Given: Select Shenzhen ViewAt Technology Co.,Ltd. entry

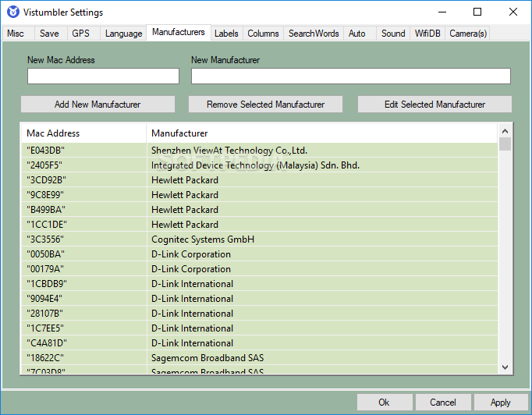Looking at the screenshot, I should [229, 151].
